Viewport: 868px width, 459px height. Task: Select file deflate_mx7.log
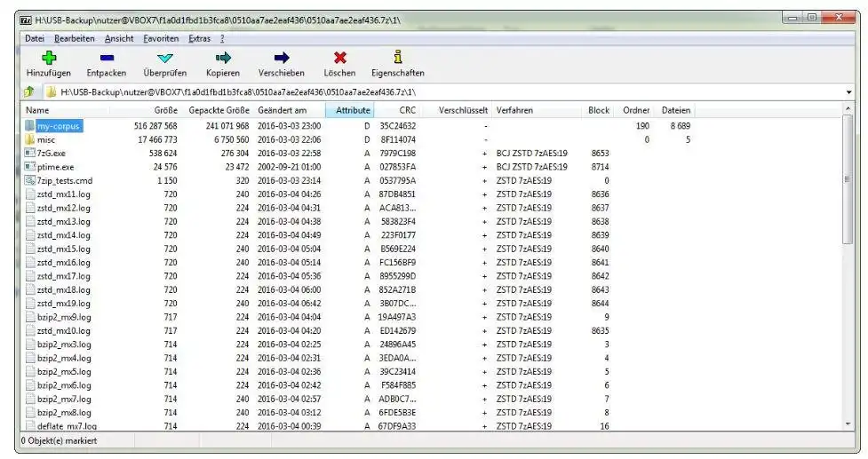pyautogui.click(x=67, y=426)
